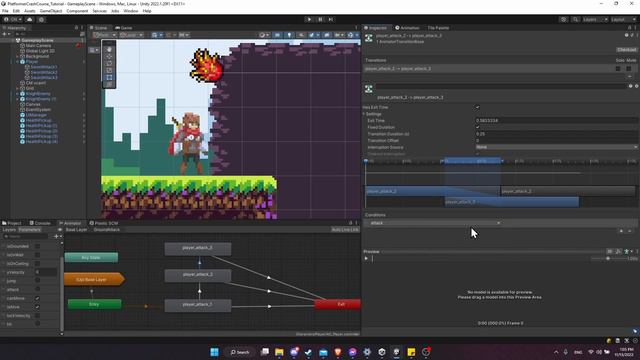Screen dimensions: 640x360
Task: Toggle Scene 2D view mode button
Action: pos(277,35)
